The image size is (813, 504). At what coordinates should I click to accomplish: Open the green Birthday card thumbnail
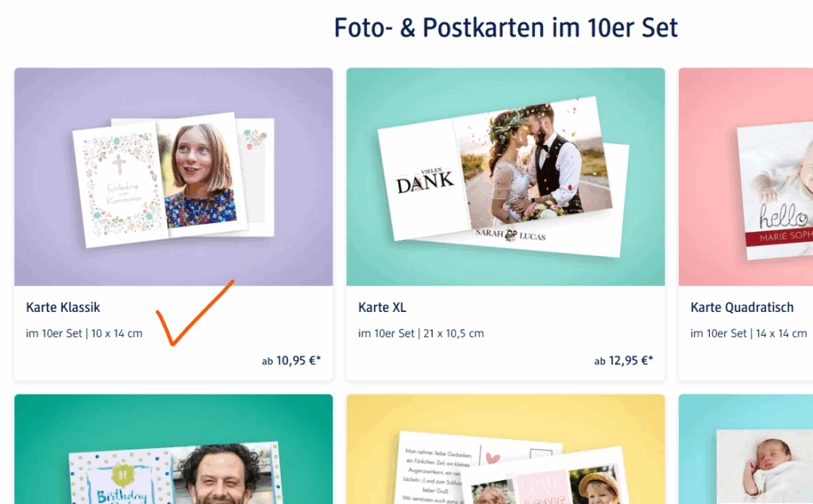(x=174, y=449)
